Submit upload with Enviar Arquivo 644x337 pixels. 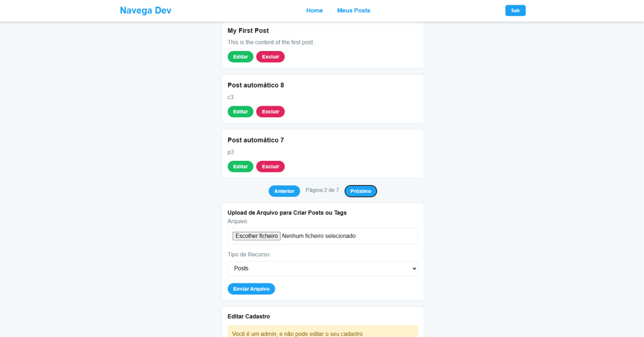point(251,289)
